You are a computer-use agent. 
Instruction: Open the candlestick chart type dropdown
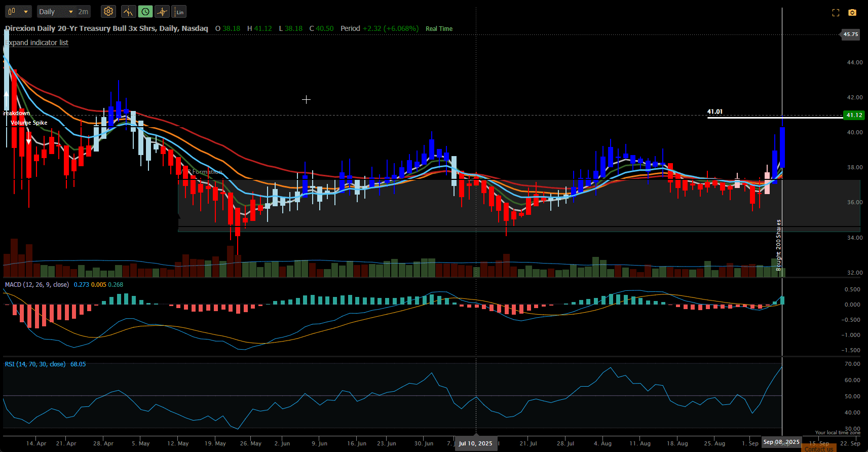click(x=19, y=12)
